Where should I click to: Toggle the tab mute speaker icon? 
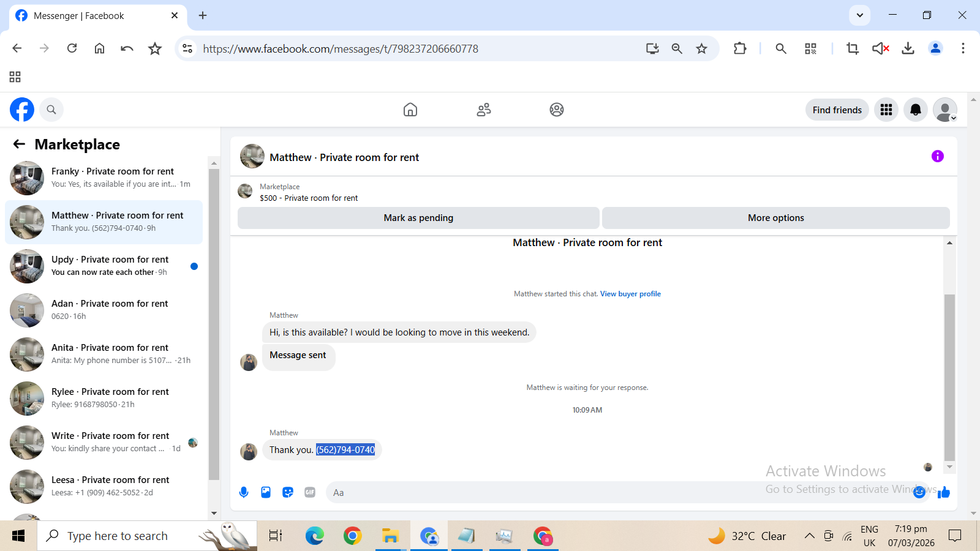(x=881, y=48)
